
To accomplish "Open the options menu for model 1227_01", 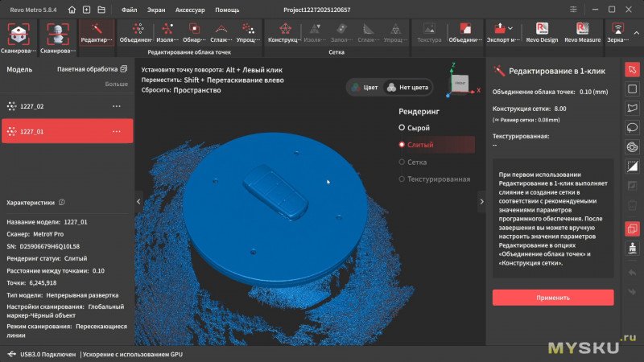I will [x=117, y=131].
